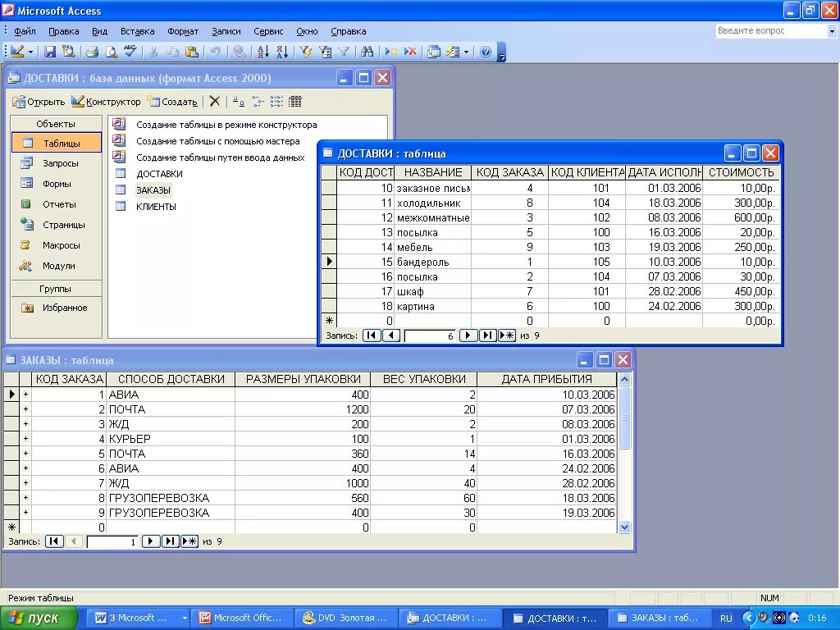Expand the plus for order 4 КУРЬЕР row
The image size is (840, 630).
25,439
